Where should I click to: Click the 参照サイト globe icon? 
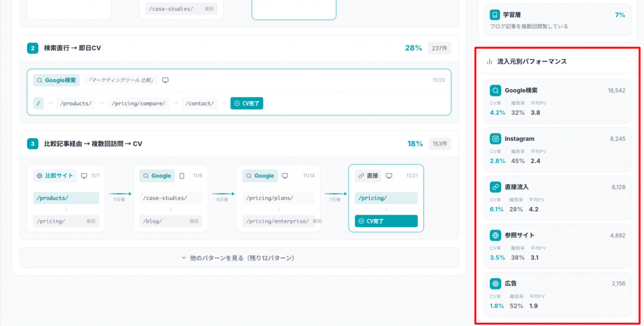[496, 235]
